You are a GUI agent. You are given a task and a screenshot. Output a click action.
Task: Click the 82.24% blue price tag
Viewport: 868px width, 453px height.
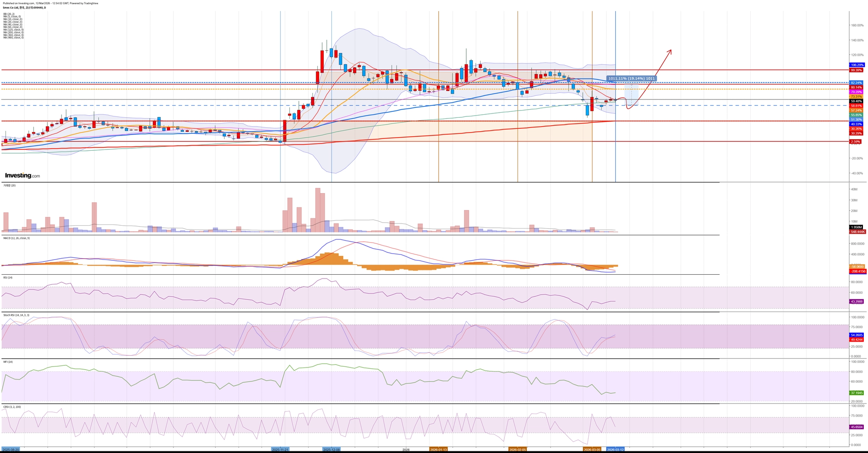856,83
